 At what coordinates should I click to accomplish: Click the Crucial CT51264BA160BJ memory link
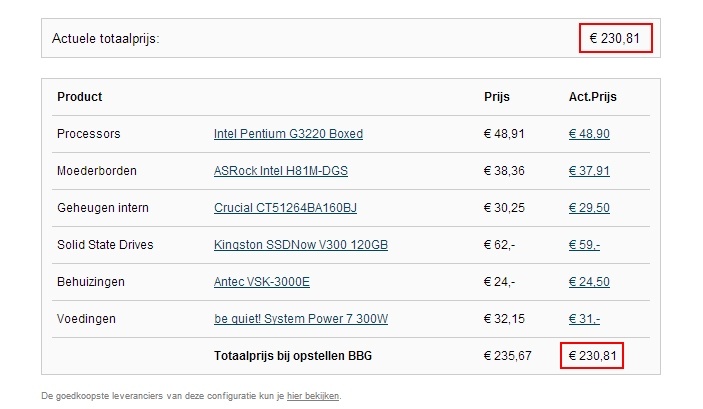[285, 208]
